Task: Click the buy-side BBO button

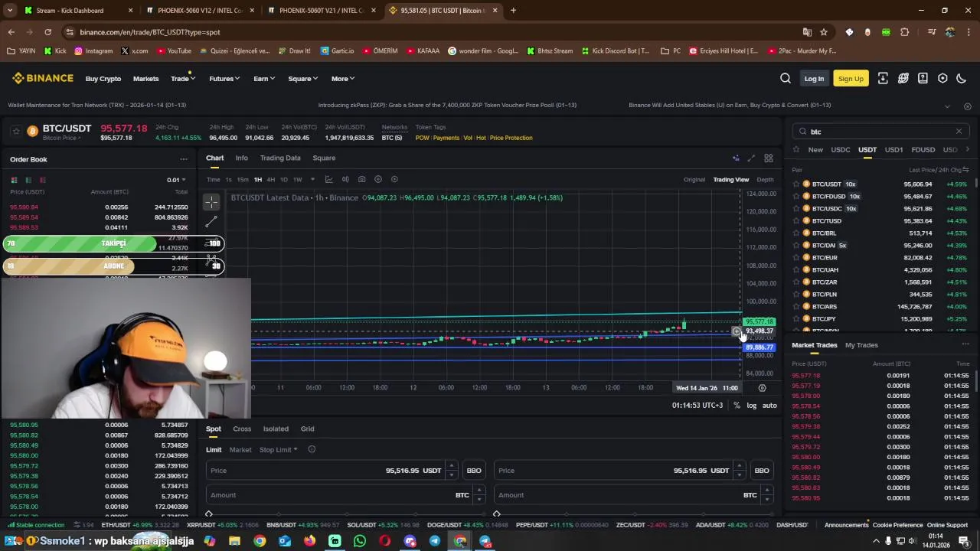Action: click(x=474, y=471)
